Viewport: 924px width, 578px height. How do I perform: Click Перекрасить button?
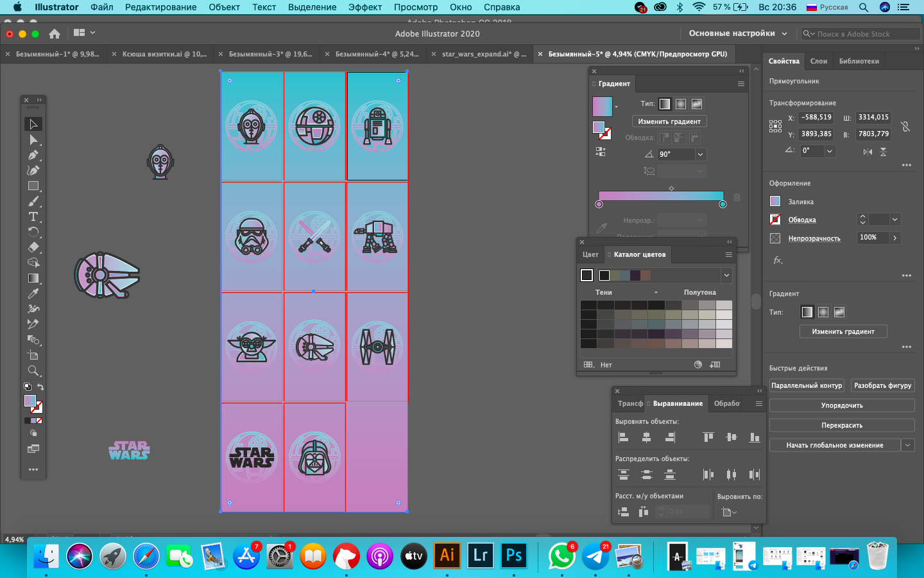tap(842, 425)
